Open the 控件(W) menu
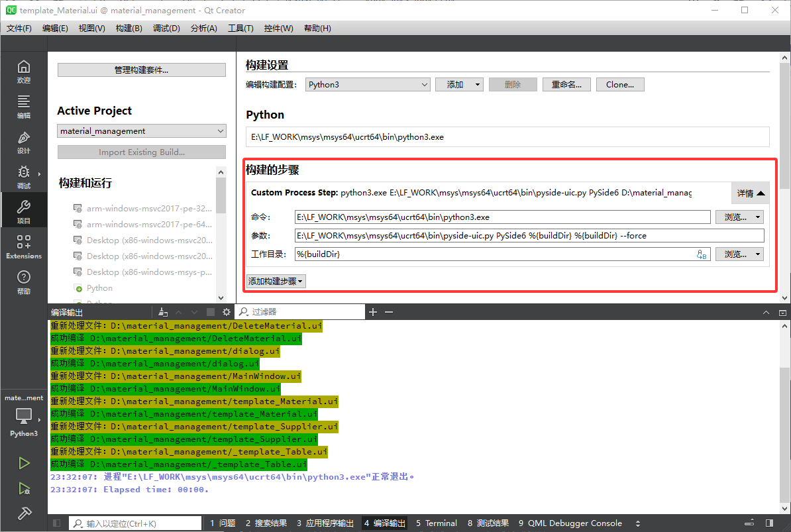Viewport: 791px width, 532px height. click(x=278, y=28)
